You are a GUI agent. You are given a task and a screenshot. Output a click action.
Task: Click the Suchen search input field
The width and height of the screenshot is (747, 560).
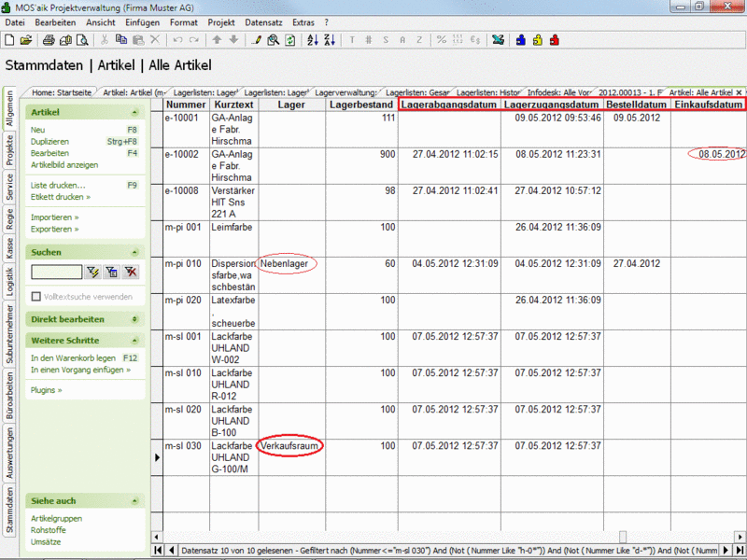point(56,272)
